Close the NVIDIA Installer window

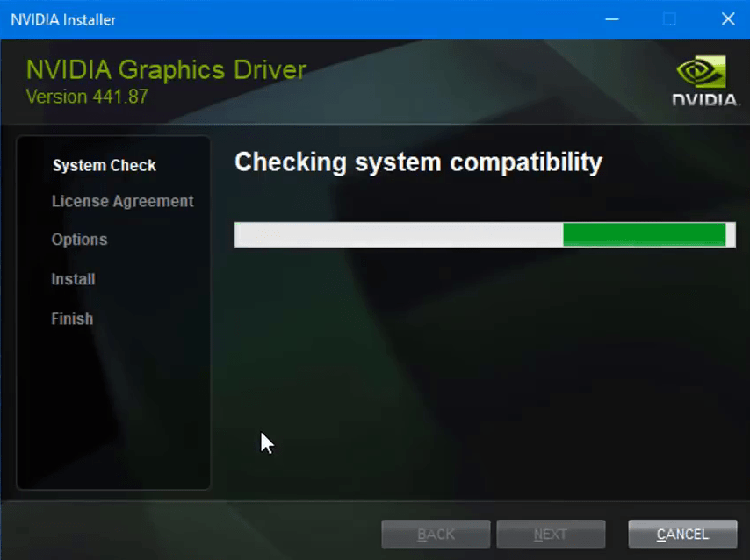coord(728,19)
